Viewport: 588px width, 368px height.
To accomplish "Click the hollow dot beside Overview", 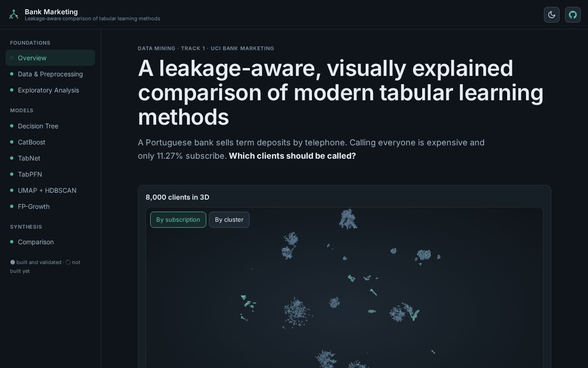I will point(12,58).
